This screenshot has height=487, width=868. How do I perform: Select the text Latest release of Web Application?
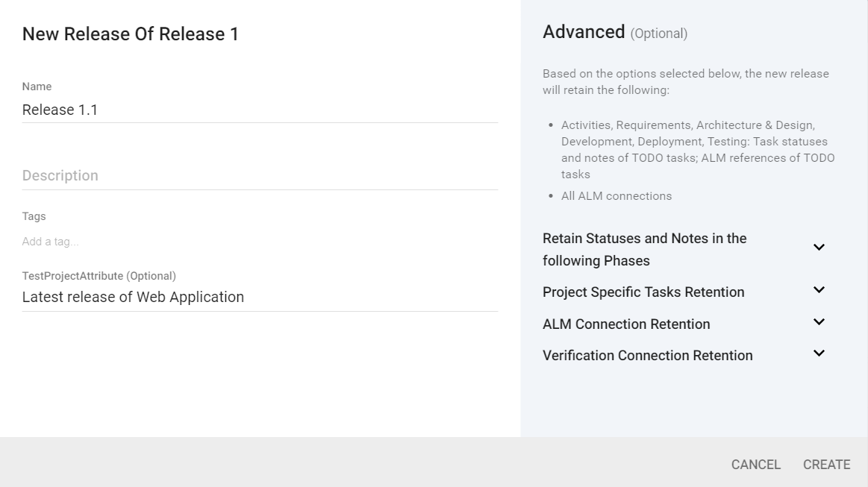[x=131, y=297]
